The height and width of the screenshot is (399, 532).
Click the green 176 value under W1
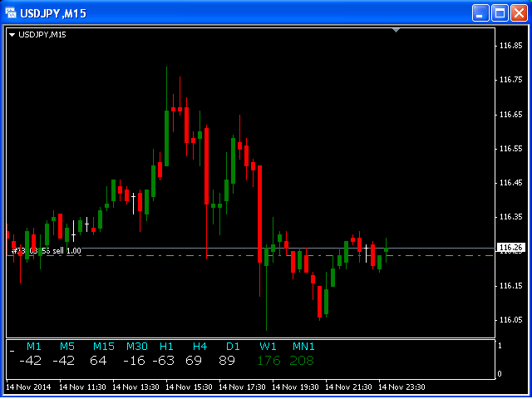tap(268, 360)
